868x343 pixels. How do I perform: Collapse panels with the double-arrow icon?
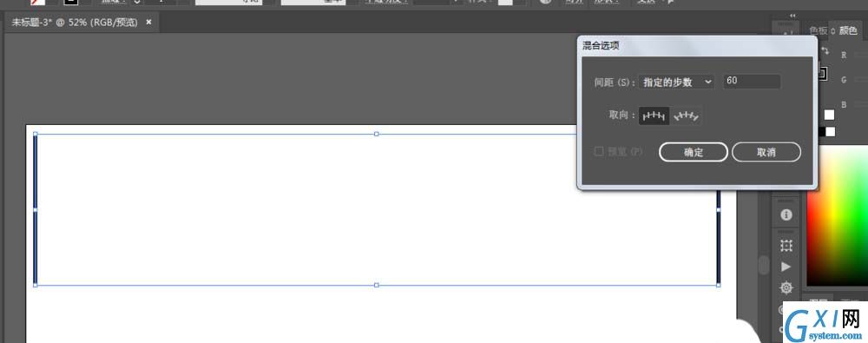click(x=792, y=16)
